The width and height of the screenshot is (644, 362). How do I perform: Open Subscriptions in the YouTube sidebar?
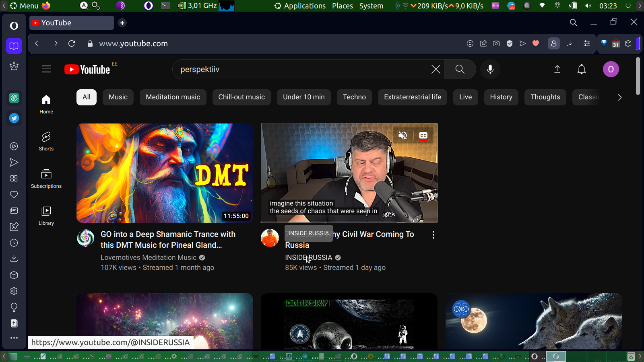(x=46, y=179)
